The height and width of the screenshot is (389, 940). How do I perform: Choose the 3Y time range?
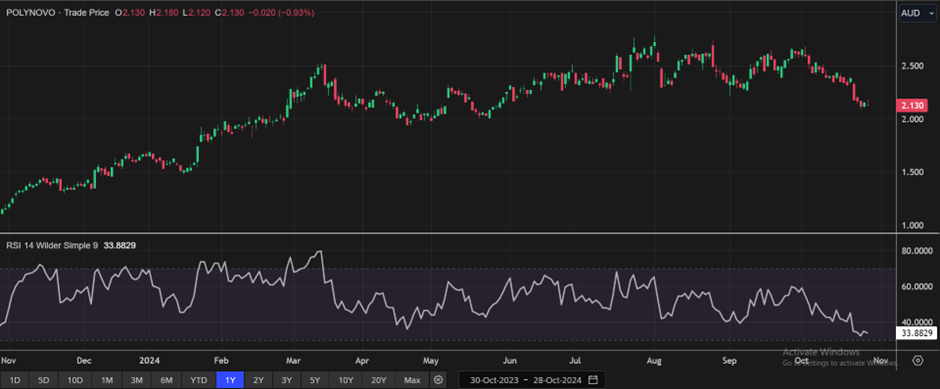(x=287, y=380)
